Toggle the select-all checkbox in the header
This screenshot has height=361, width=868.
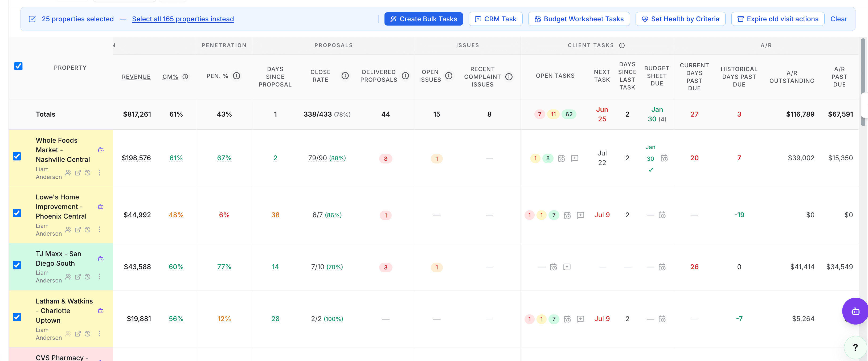coord(19,66)
